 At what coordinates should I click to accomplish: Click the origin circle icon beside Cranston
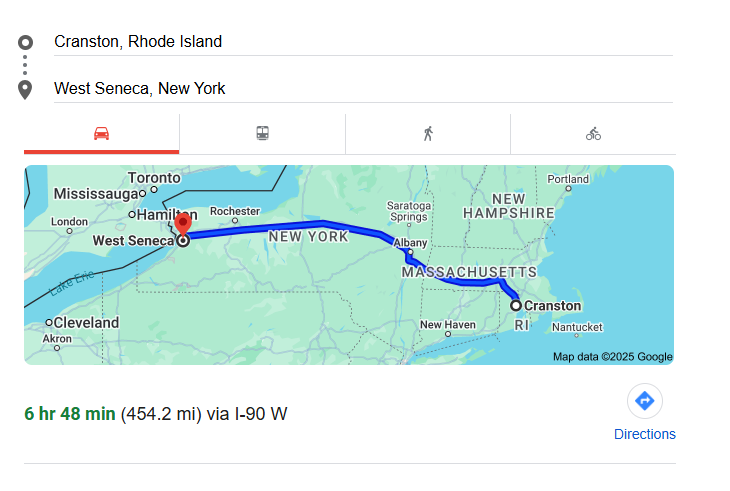pyautogui.click(x=26, y=42)
